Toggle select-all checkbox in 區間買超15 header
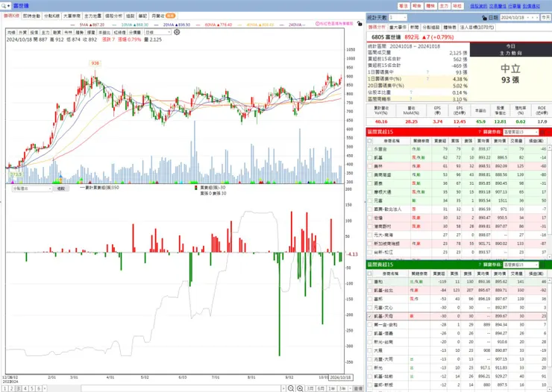 [x=370, y=141]
